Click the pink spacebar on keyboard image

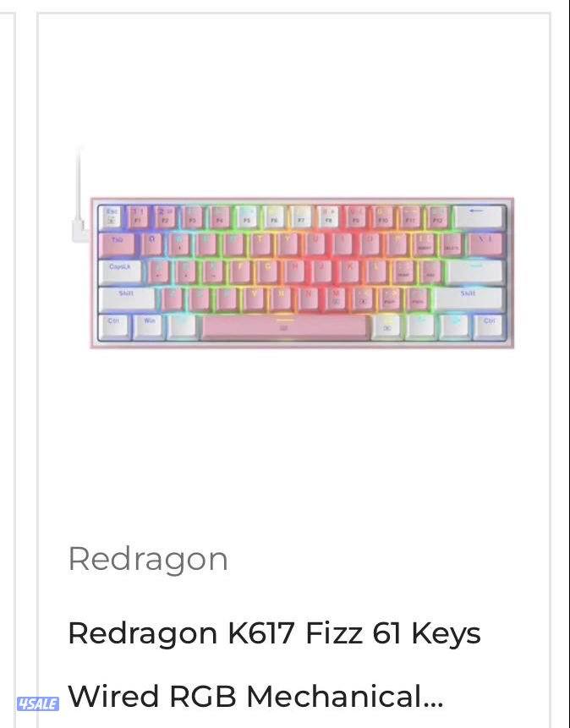click(x=286, y=327)
